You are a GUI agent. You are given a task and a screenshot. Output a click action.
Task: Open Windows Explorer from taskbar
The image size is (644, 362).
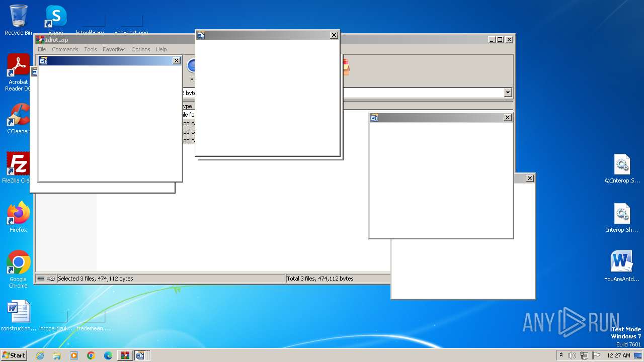pyautogui.click(x=57, y=355)
